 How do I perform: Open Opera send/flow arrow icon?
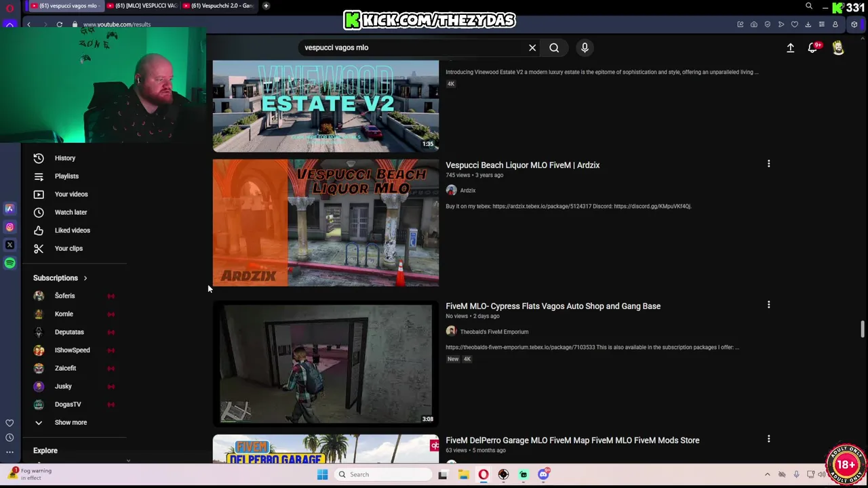coord(781,24)
